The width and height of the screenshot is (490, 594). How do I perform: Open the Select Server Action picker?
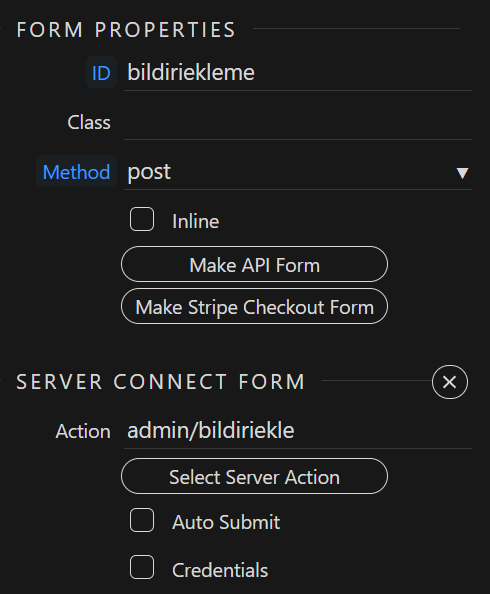coord(254,476)
